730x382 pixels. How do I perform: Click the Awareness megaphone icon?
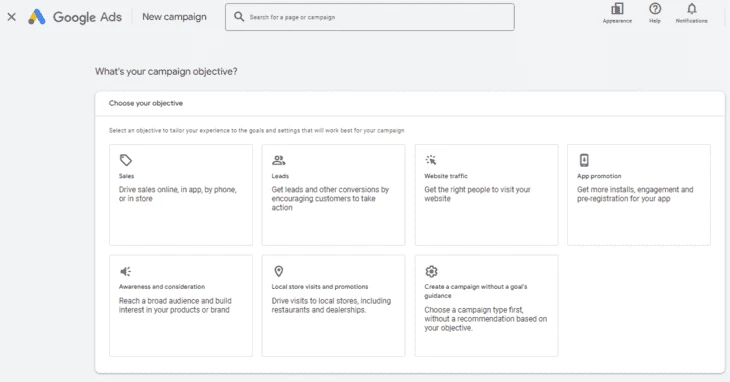126,271
